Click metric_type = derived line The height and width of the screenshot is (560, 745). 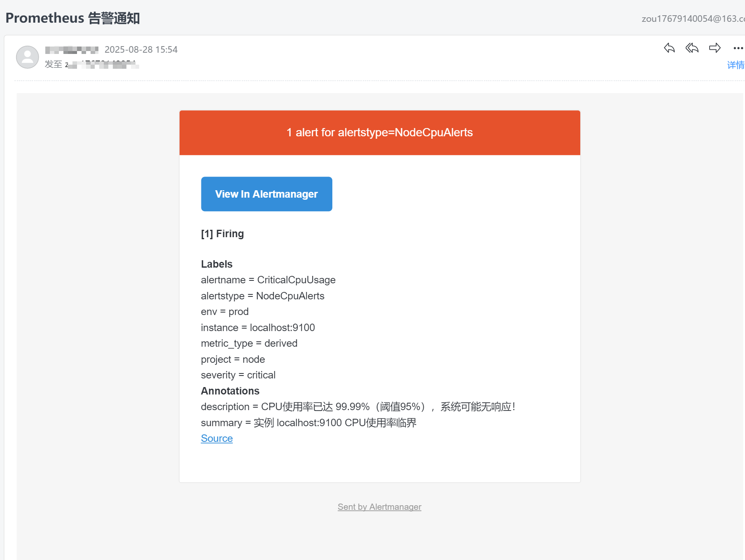pos(249,343)
